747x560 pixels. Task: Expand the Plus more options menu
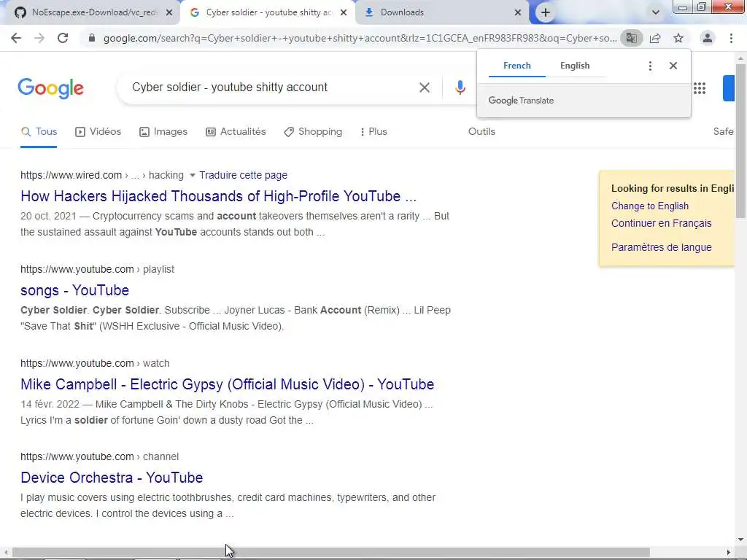[x=373, y=132]
